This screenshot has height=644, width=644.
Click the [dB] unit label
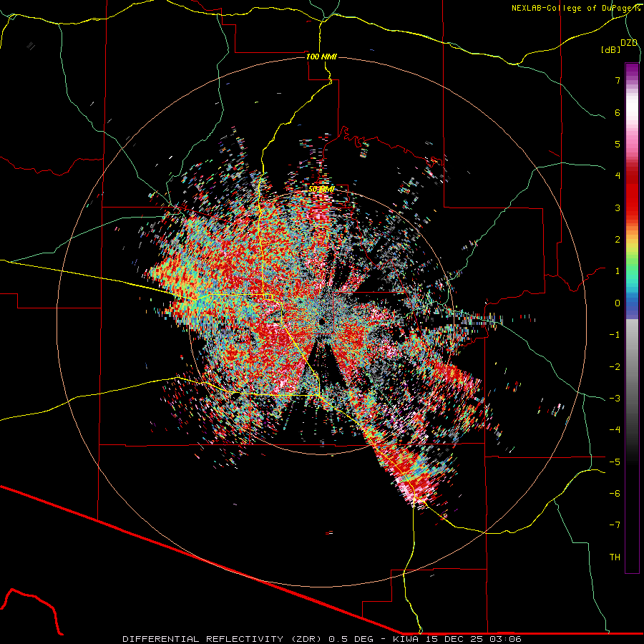[611, 49]
